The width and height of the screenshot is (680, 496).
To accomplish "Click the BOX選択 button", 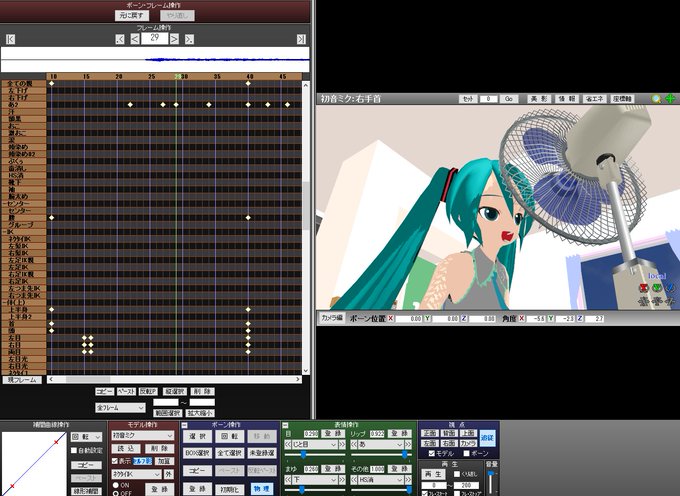I will tap(198, 454).
